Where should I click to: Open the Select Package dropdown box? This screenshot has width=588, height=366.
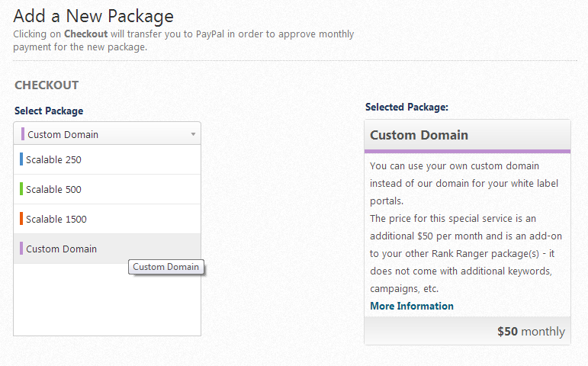(107, 134)
